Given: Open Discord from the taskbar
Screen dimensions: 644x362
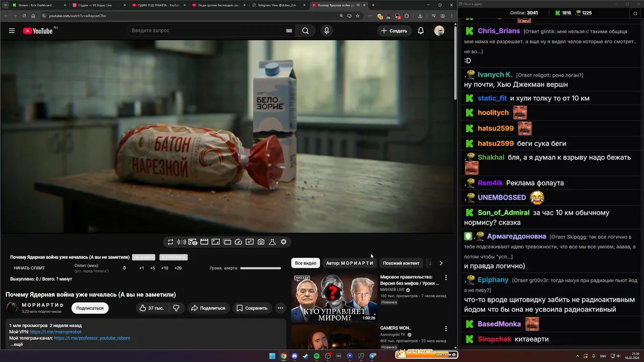Looking at the screenshot, I should (294, 356).
